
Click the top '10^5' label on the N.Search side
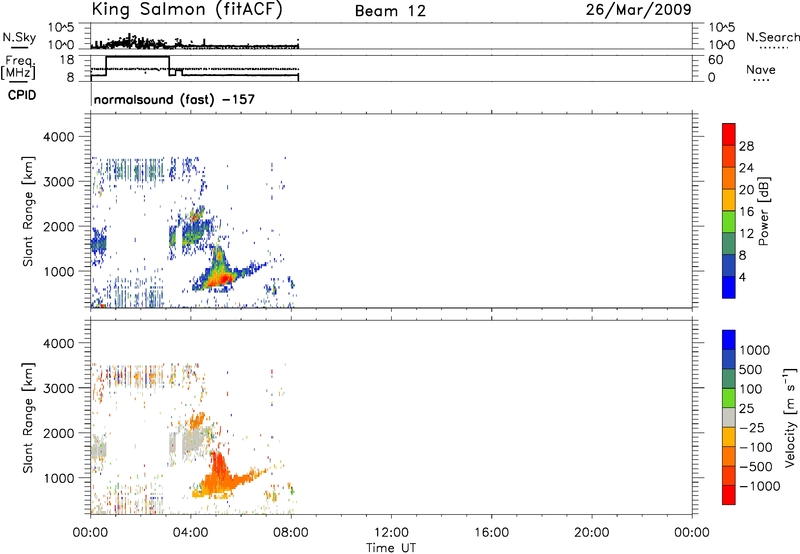(x=721, y=27)
